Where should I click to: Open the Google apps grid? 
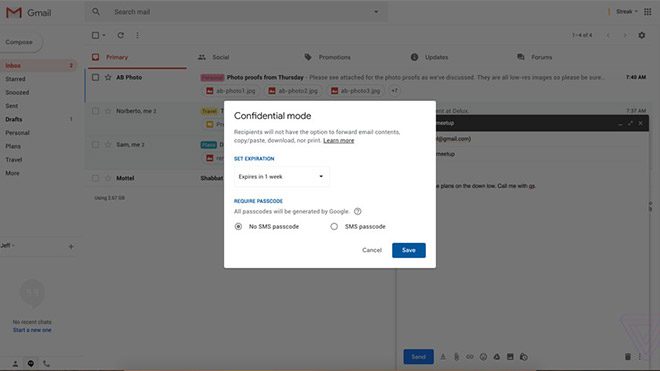[648, 12]
